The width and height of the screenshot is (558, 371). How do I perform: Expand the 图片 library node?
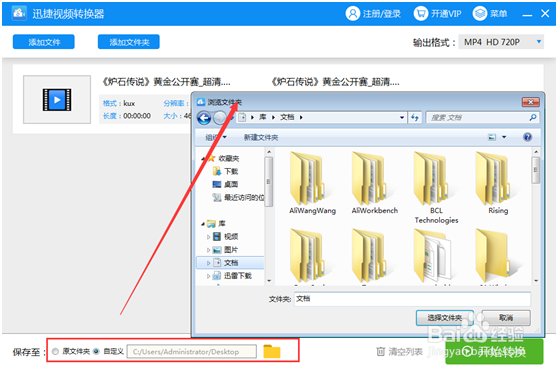(x=209, y=250)
